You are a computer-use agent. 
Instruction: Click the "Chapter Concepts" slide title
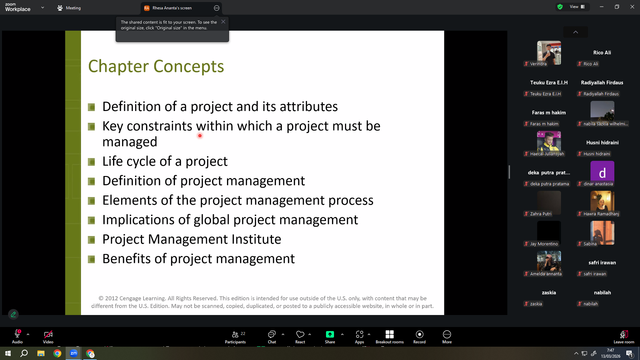coord(156,67)
